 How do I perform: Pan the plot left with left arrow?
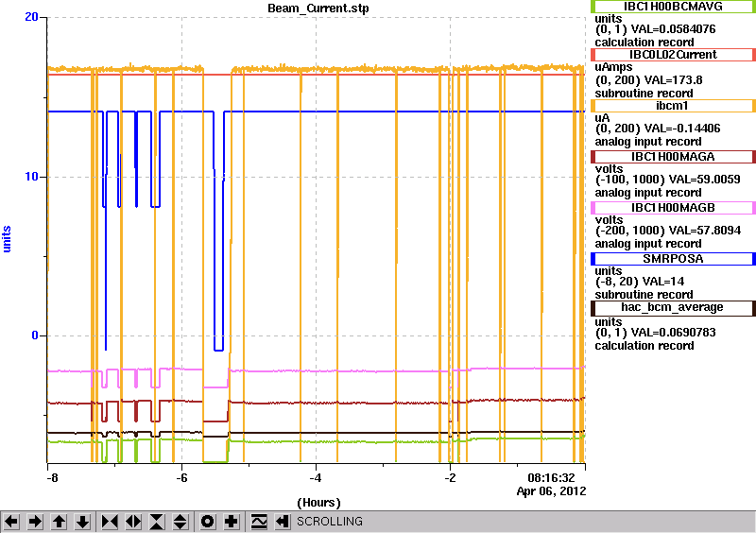click(11, 522)
